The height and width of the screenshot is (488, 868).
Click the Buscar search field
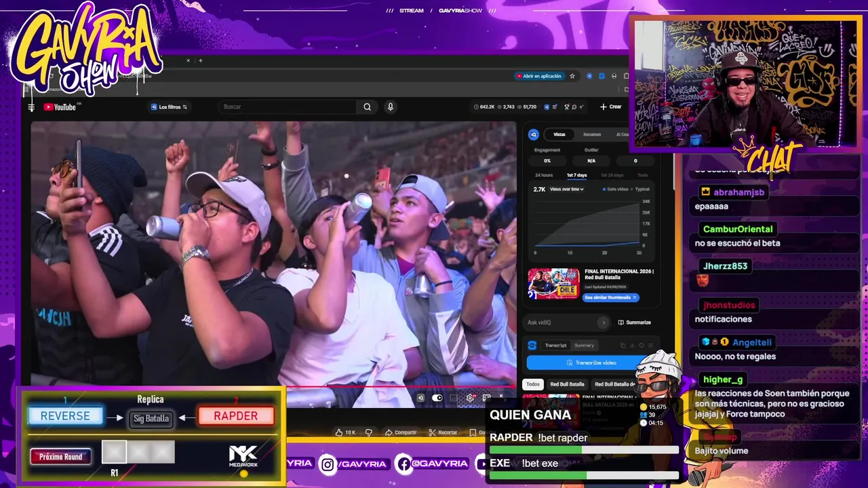pos(288,107)
